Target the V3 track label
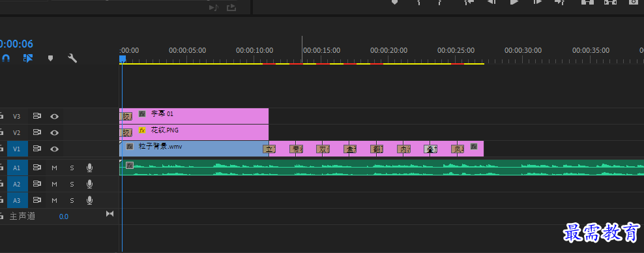The image size is (644, 253). (16, 117)
